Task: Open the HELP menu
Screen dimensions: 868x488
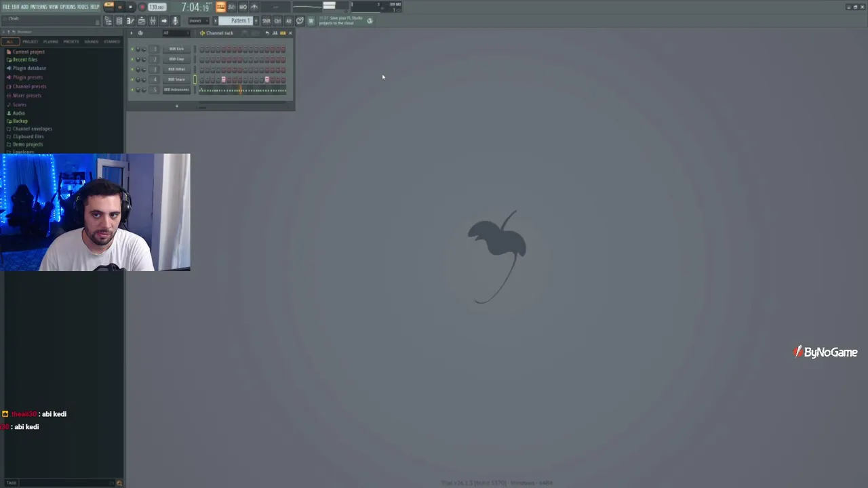Action: pyautogui.click(x=95, y=7)
